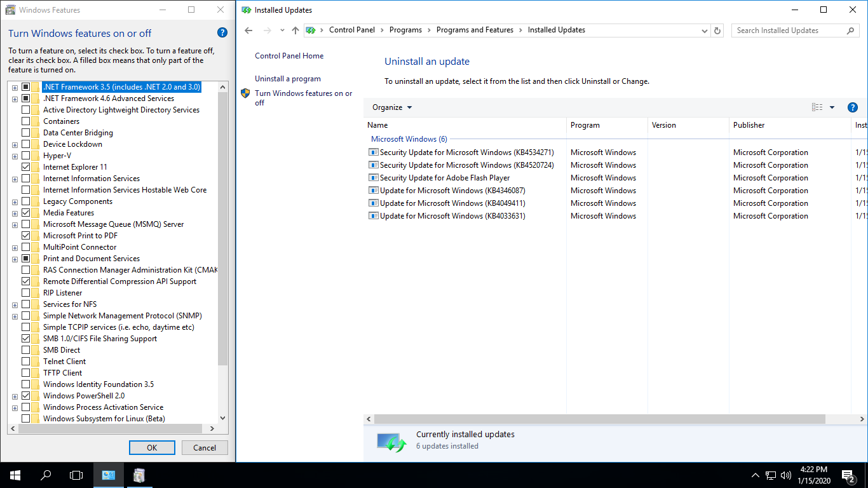Click the Programs and Features breadcrumb
The width and height of the screenshot is (868, 488).
(x=475, y=30)
